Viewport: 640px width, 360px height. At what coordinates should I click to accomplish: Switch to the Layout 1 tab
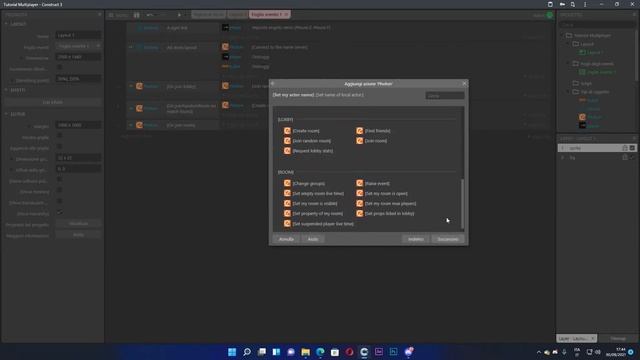[238, 15]
